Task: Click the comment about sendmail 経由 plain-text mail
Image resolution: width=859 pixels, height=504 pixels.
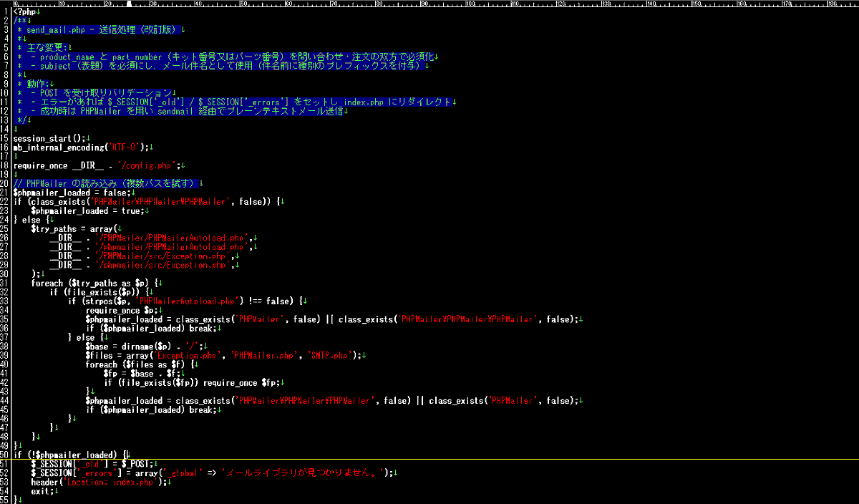Action: pyautogui.click(x=180, y=112)
